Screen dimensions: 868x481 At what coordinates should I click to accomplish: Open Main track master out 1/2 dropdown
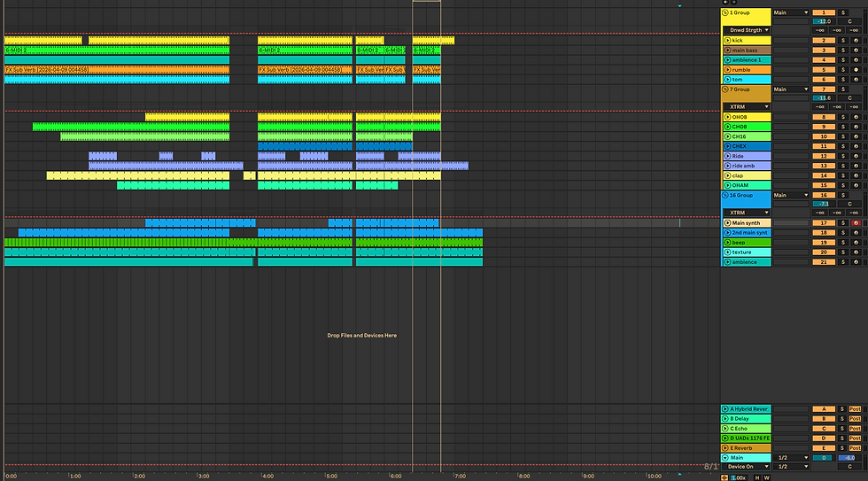point(791,467)
